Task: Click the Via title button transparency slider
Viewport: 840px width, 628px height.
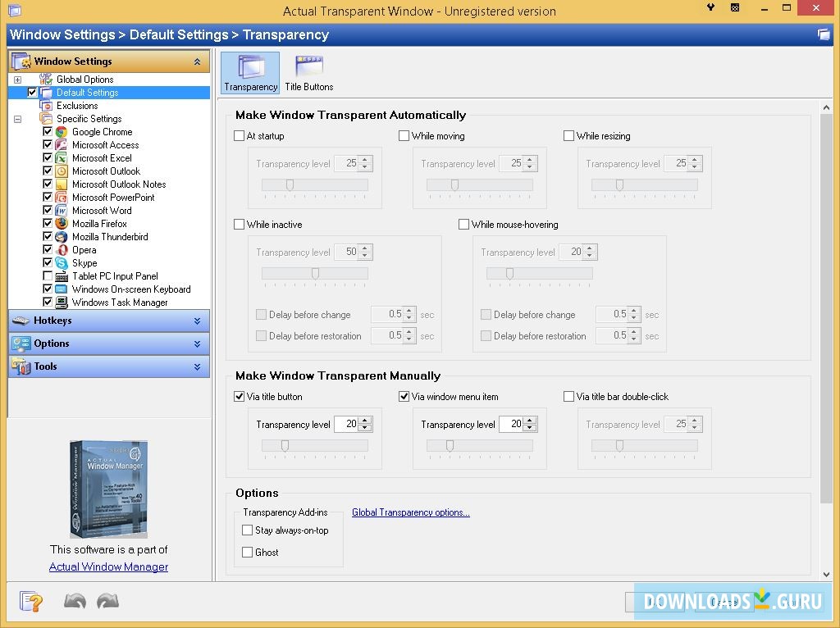Action: pos(314,446)
